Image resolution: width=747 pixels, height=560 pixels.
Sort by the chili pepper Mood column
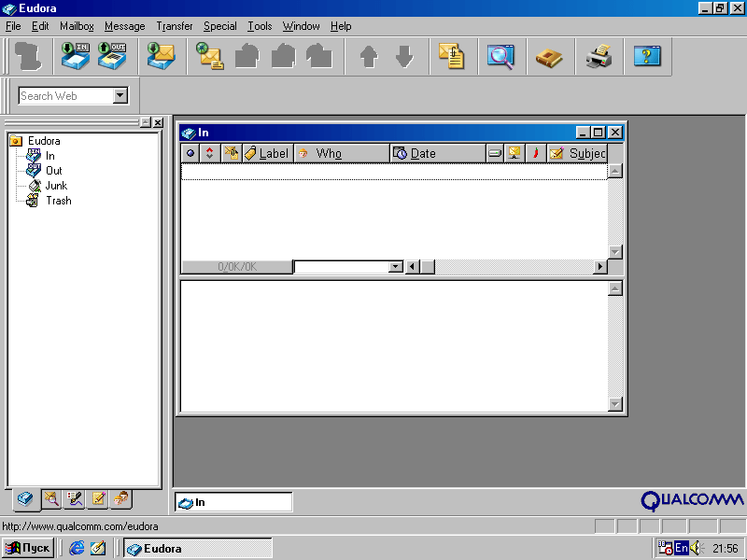[x=536, y=153]
